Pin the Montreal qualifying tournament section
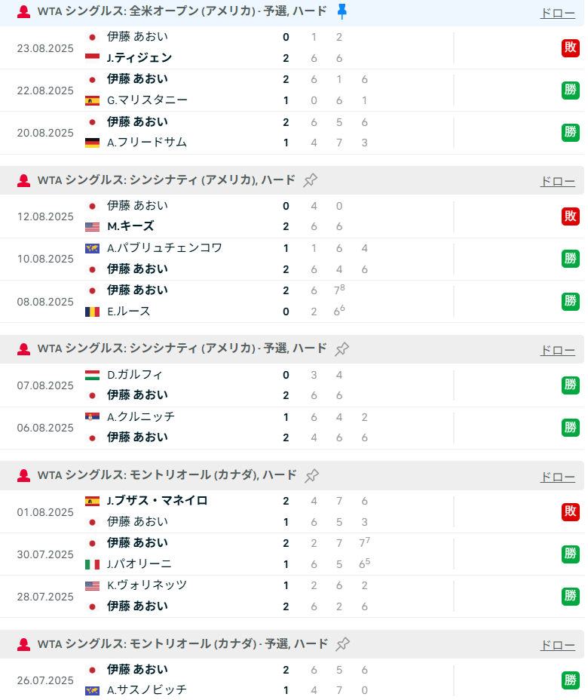588x700 pixels. [343, 644]
